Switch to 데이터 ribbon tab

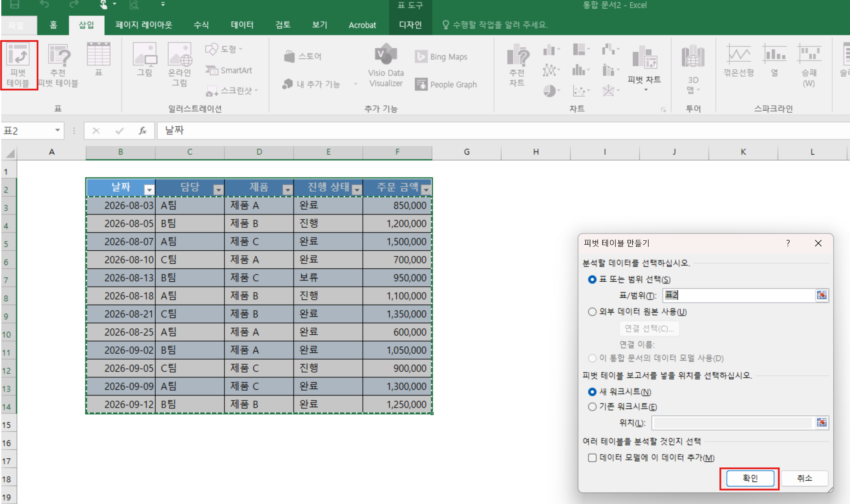(x=242, y=25)
